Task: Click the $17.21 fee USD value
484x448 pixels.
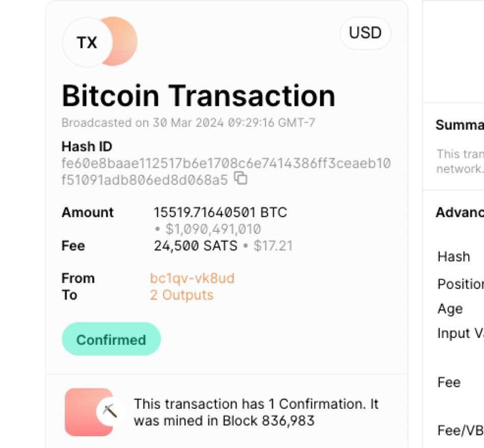Action: pos(273,246)
